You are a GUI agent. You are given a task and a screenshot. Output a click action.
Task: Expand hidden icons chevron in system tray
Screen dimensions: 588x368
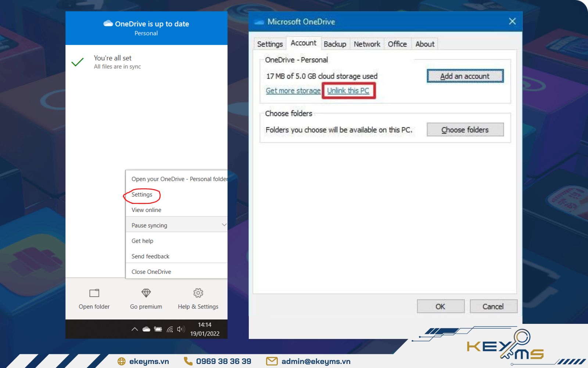135,329
